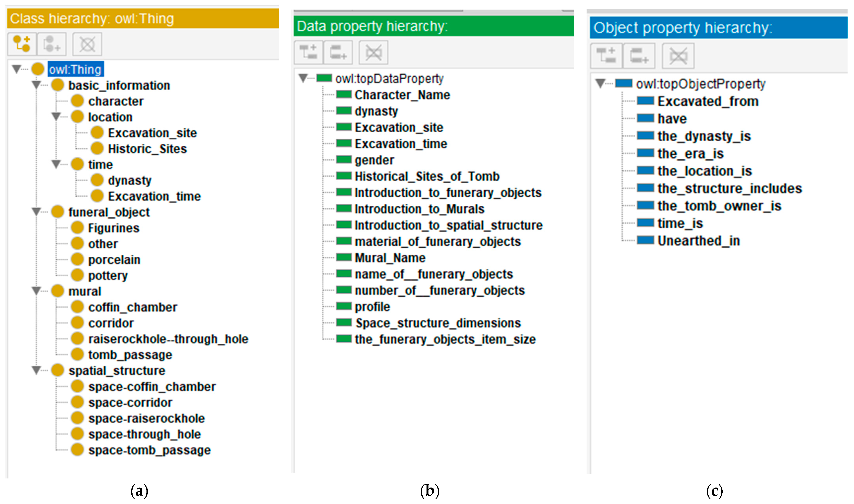Select the Unearthed_in object property

pyautogui.click(x=698, y=241)
